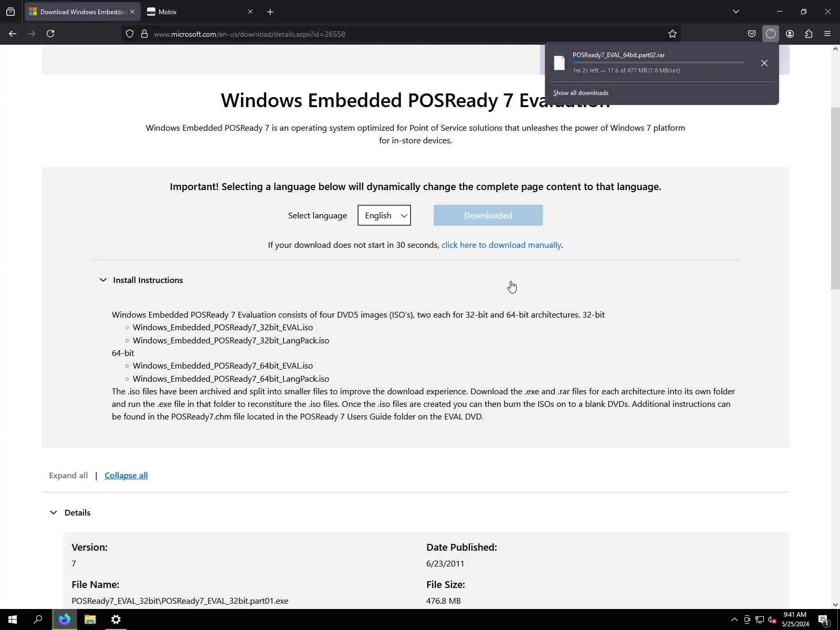Collapse the Details section

pos(70,512)
